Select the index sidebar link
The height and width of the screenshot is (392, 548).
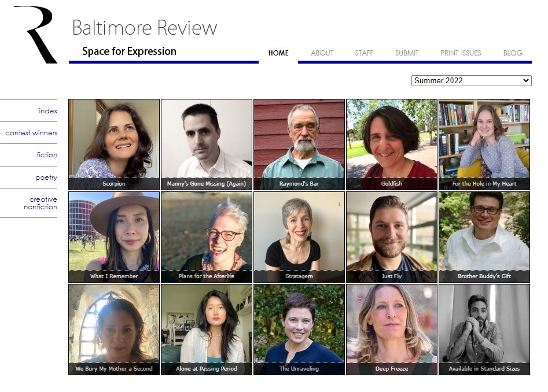click(x=48, y=111)
